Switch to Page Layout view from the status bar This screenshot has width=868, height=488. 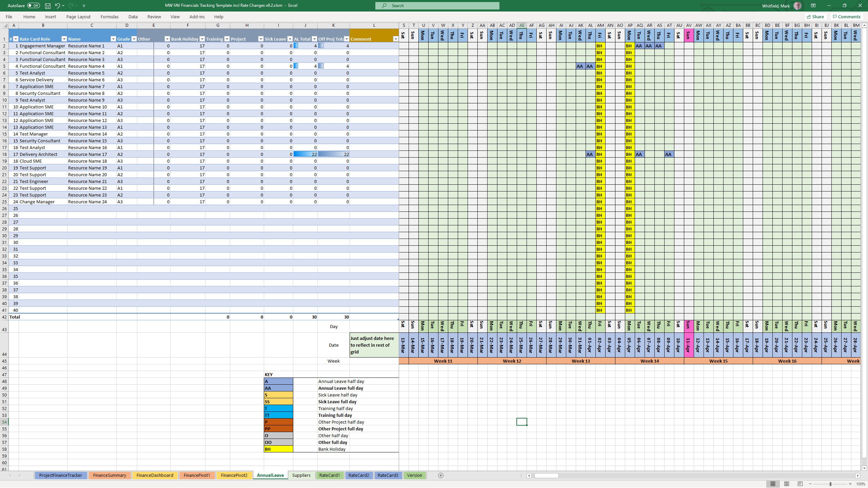[786, 484]
